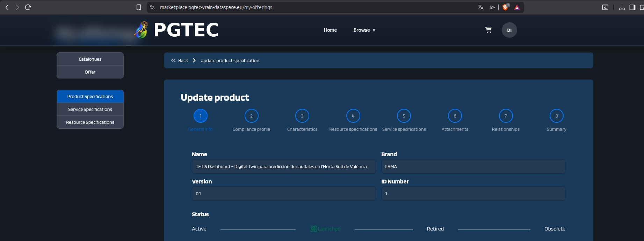Image resolution: width=644 pixels, height=241 pixels.
Task: Go to step 5 Service specifications
Action: pyautogui.click(x=404, y=116)
